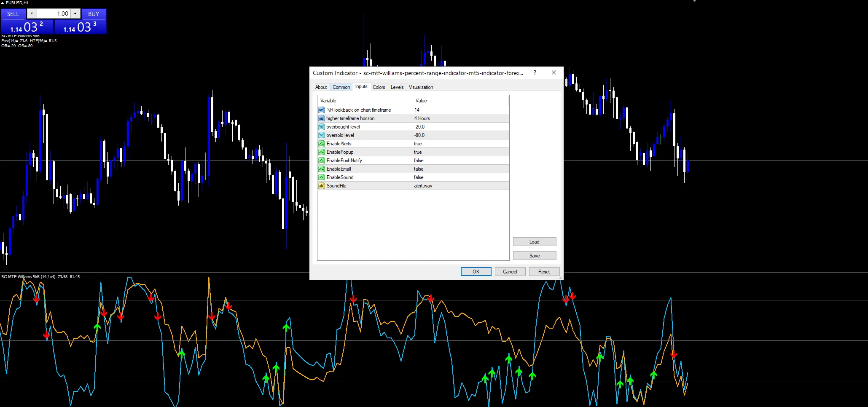Switch to the Common tab
Screen dimensions: 868x407
(x=341, y=87)
